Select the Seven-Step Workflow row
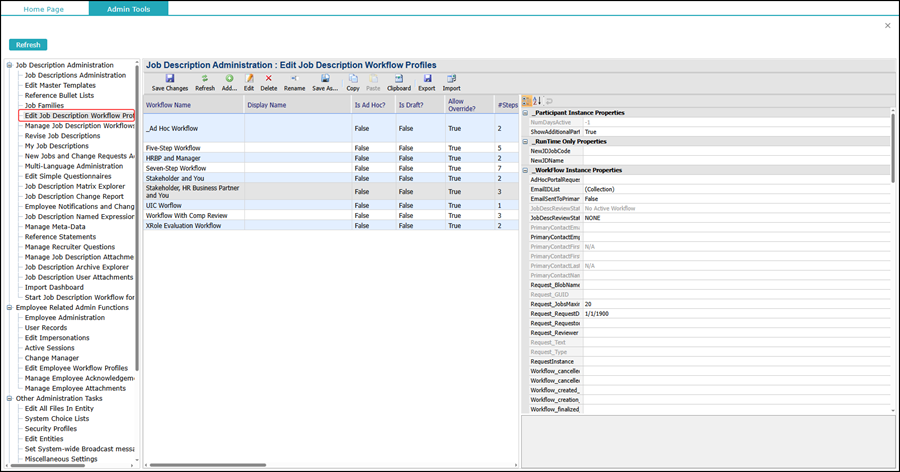The image size is (900, 472). [176, 168]
